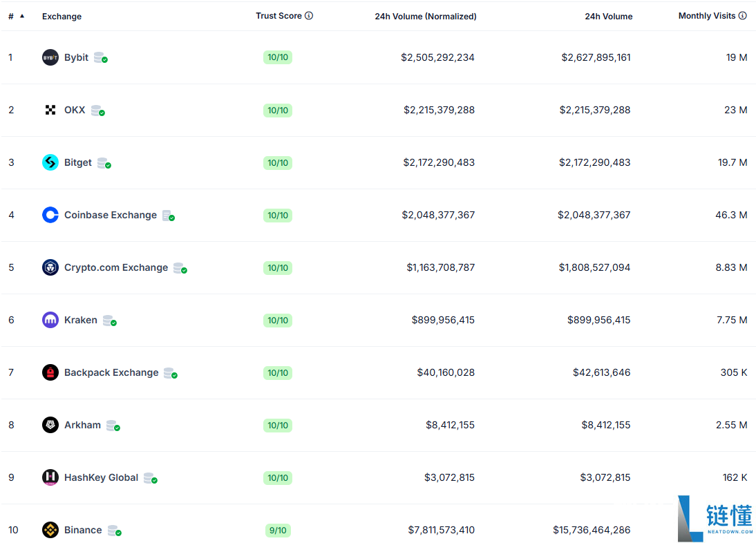The image size is (756, 543).
Task: Open the Kraken exchange link
Action: pos(81,320)
